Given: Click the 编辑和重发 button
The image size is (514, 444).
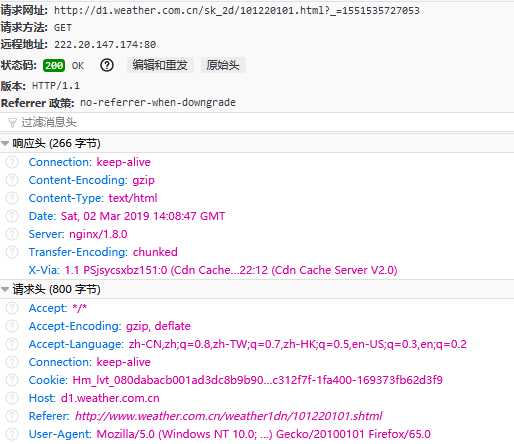Looking at the screenshot, I should point(160,65).
